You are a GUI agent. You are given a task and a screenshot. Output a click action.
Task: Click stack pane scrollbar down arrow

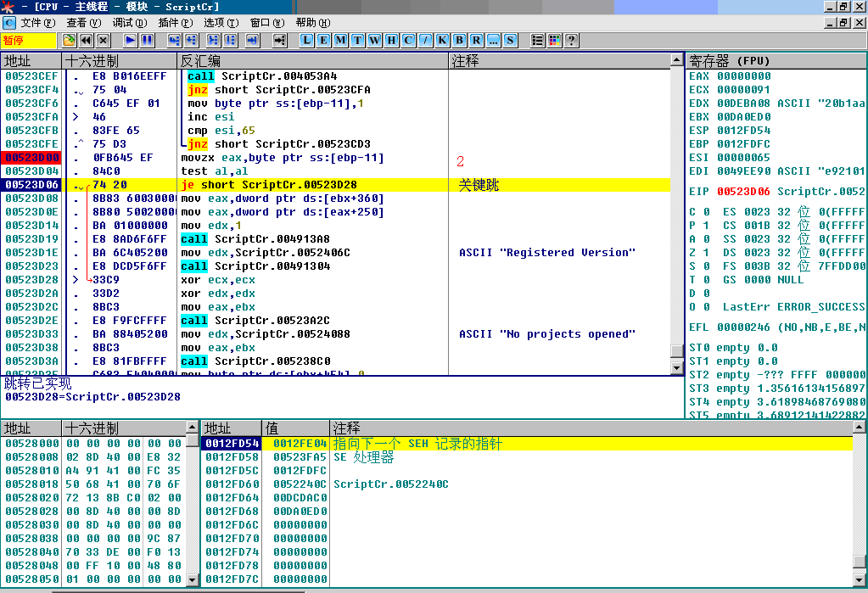[x=860, y=579]
